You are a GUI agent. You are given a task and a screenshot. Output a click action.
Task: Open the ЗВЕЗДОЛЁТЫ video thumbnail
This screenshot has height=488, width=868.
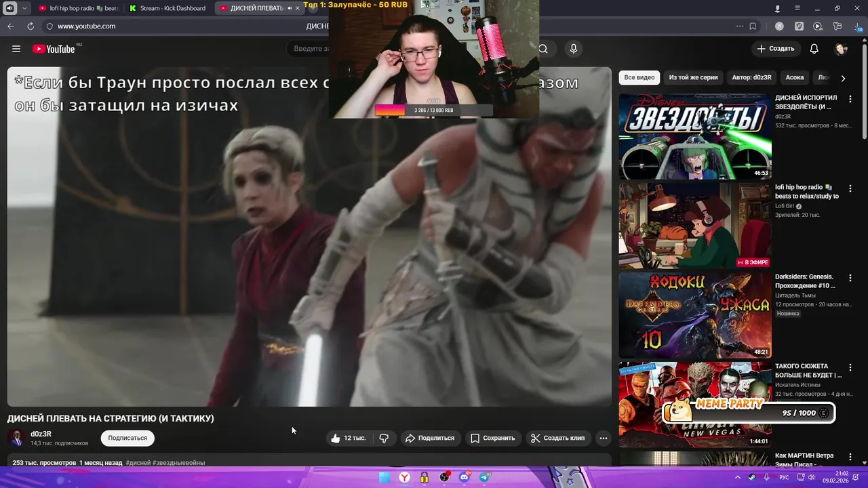(695, 136)
